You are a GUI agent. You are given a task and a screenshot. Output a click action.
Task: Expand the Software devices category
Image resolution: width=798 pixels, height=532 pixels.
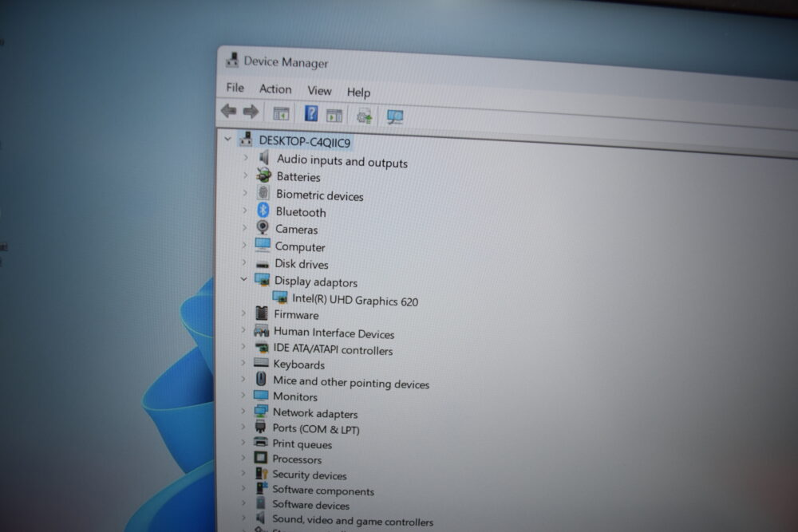(243, 502)
